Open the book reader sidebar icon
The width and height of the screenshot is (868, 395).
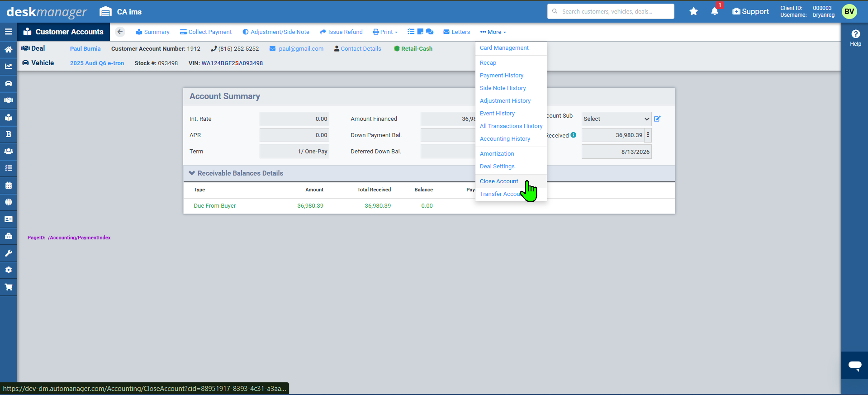point(8,117)
